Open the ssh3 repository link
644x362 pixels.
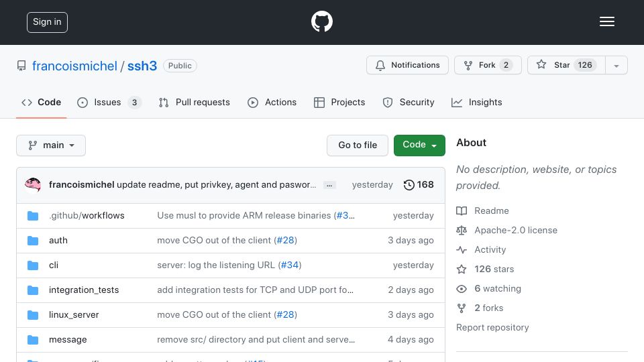[142, 66]
